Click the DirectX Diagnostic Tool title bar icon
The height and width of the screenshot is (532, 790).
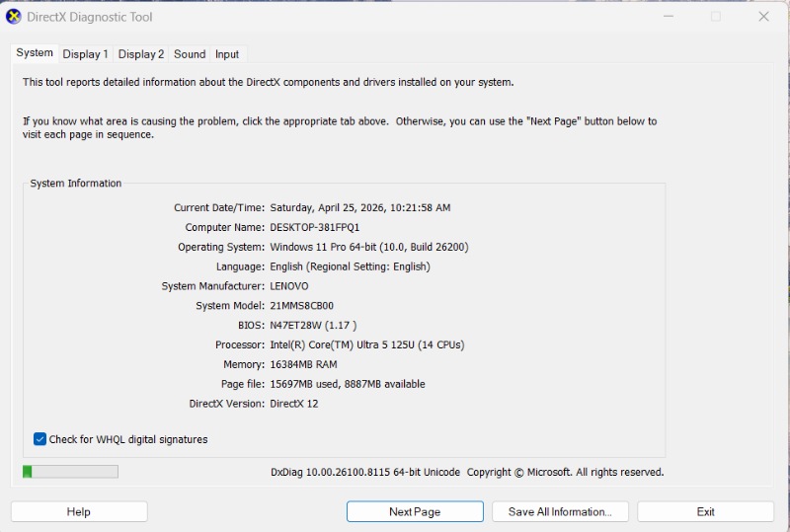point(14,17)
